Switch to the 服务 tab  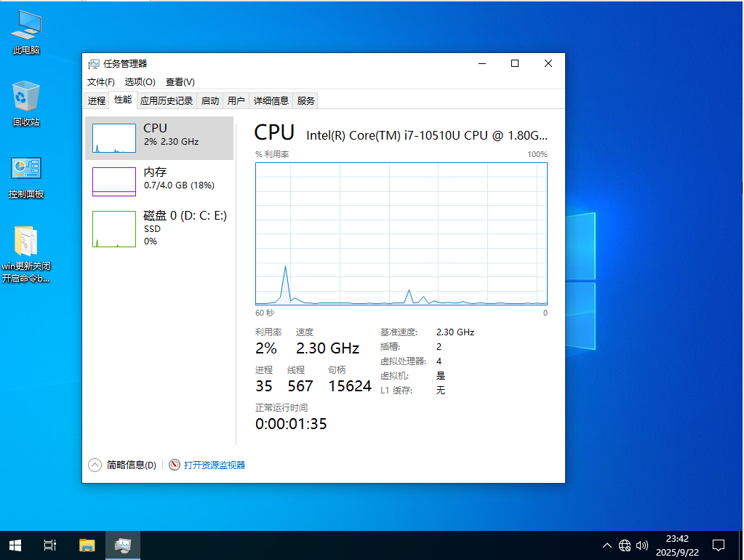(305, 100)
